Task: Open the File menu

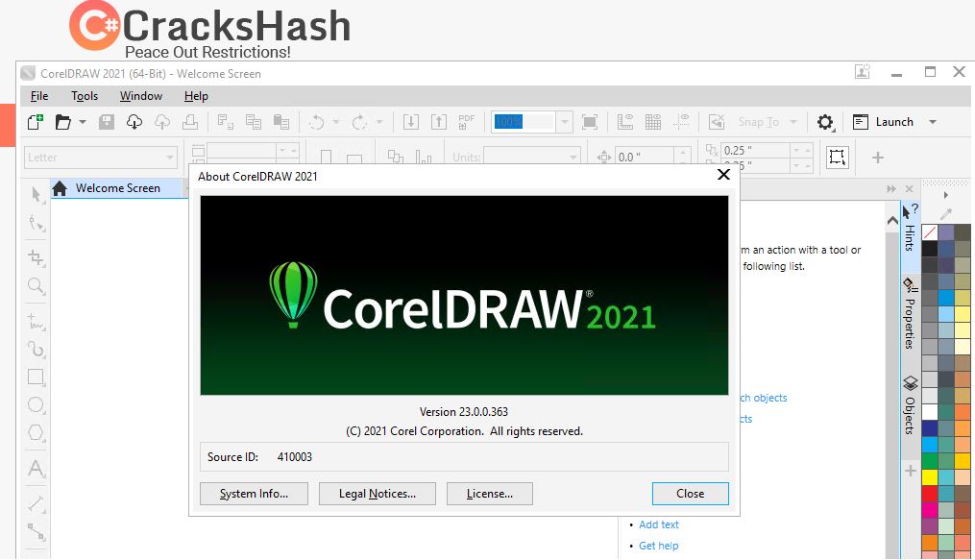Action: (39, 96)
